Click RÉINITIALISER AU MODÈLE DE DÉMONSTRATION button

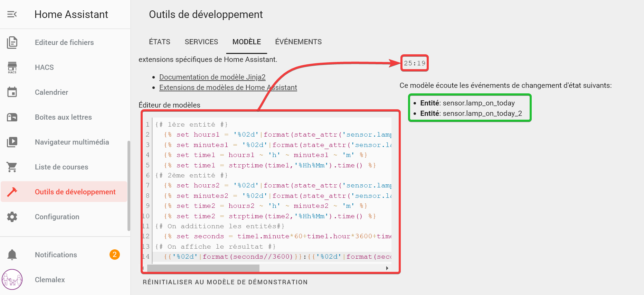(225, 282)
